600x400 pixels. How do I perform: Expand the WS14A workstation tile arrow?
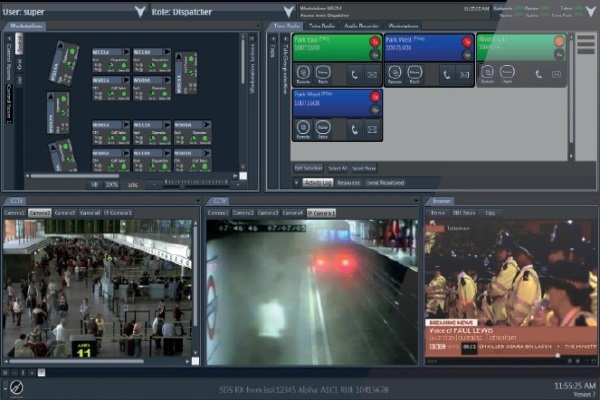coord(167,51)
